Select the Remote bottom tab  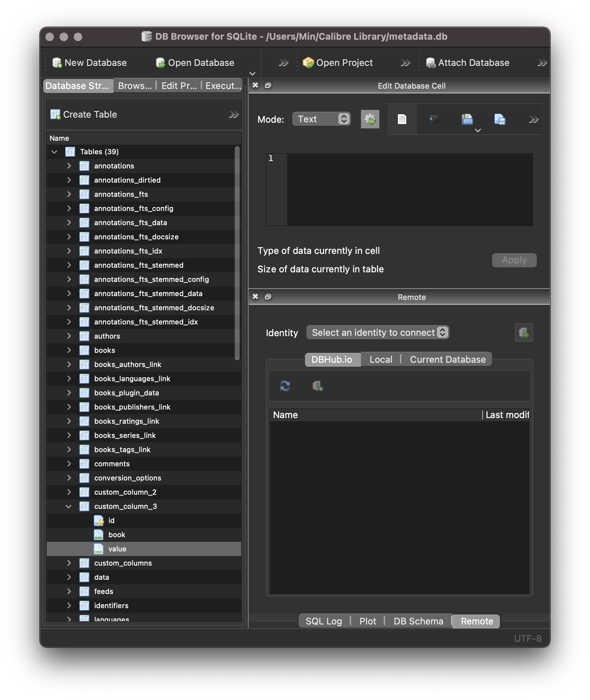pos(477,621)
